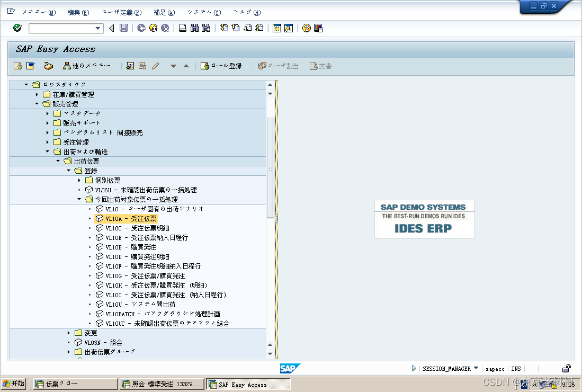Click the SAP Menu icon
582x392 pixels.
click(30, 66)
